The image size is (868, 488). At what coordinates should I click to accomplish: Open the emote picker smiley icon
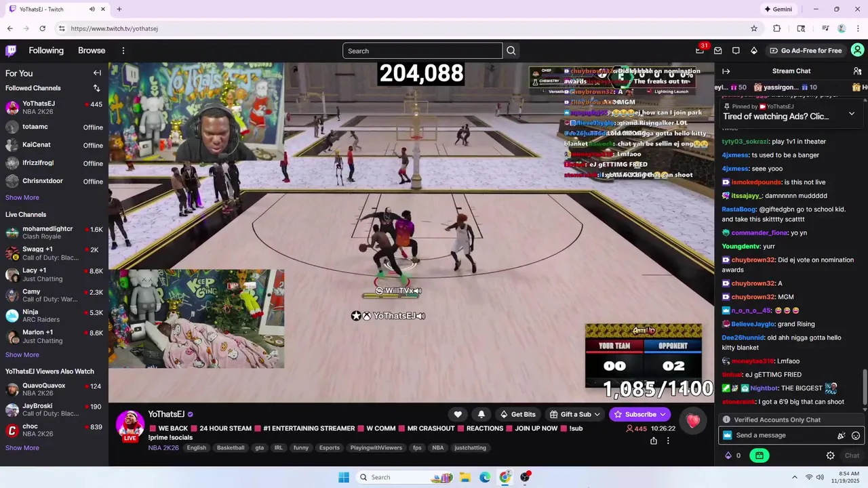pos(856,436)
